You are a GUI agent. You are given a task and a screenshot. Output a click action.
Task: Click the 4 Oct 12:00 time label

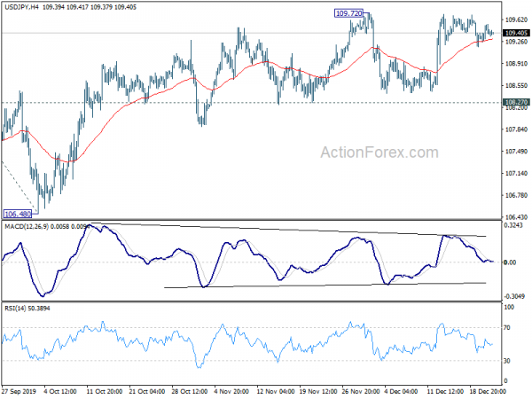pos(60,391)
